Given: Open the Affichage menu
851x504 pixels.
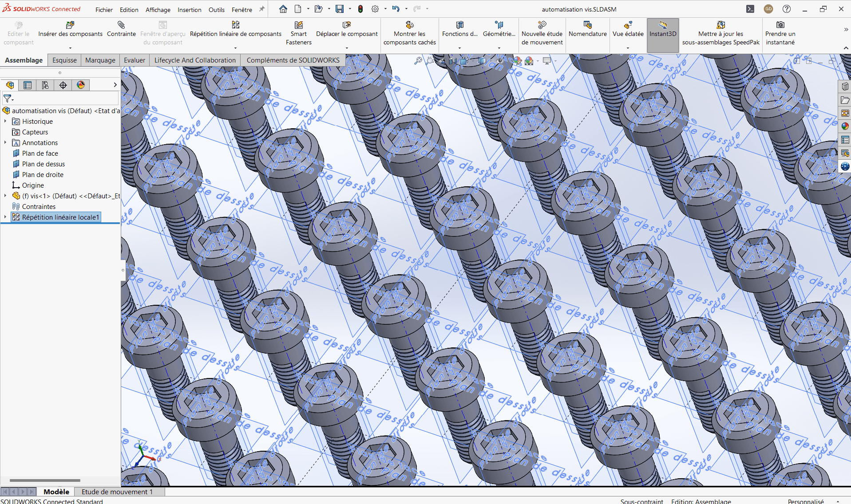Looking at the screenshot, I should [x=158, y=10].
